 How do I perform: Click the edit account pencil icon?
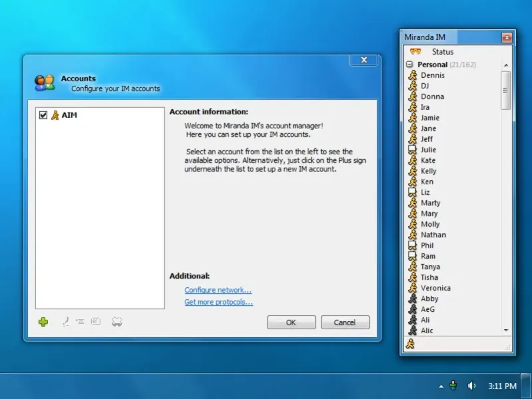pos(66,321)
